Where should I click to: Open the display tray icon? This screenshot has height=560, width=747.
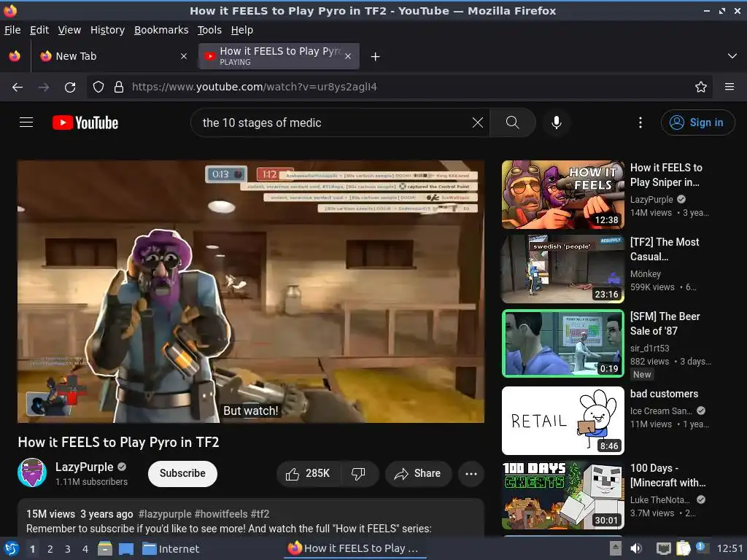click(x=663, y=548)
